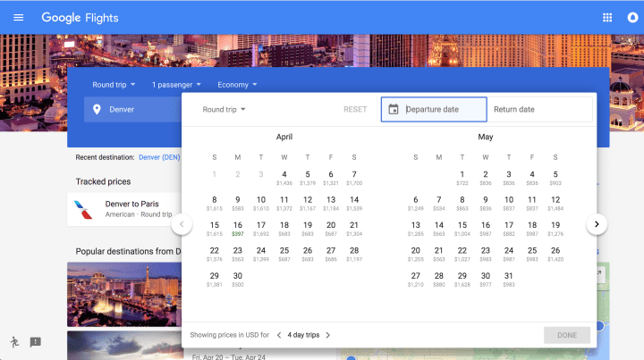Click the Denver origin field
This screenshot has height=360, width=644.
tap(132, 110)
